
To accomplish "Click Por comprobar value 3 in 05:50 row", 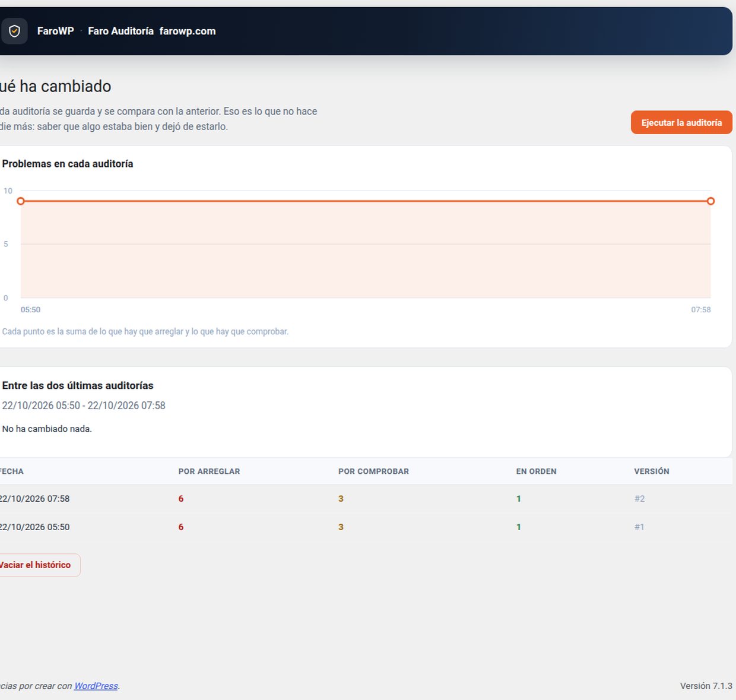I will click(x=341, y=527).
